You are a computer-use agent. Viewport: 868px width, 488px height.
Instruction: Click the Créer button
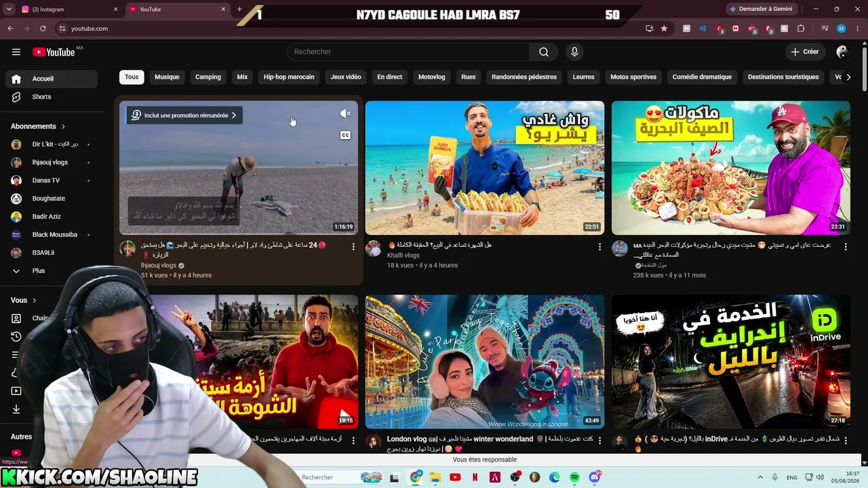[805, 52]
